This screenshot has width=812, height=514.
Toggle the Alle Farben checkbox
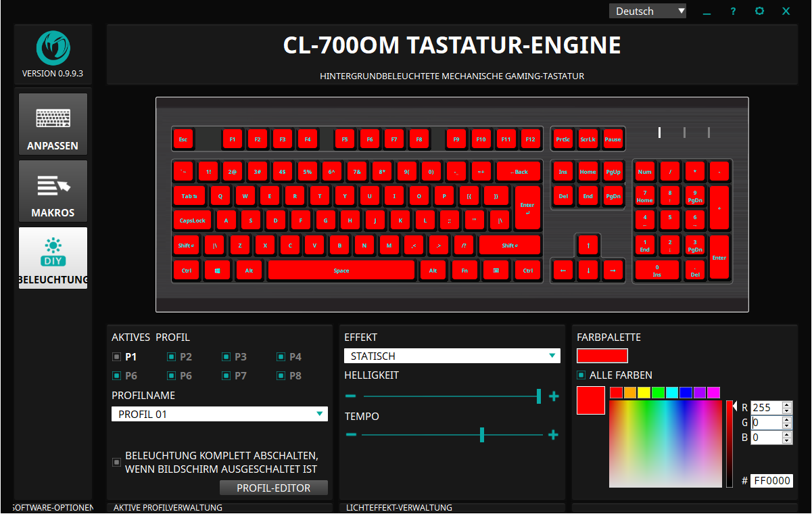[581, 375]
